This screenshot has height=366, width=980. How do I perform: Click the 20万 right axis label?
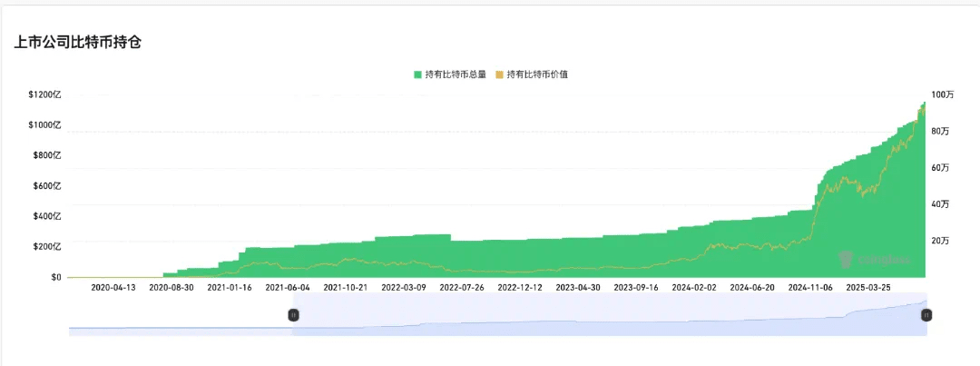(x=941, y=241)
